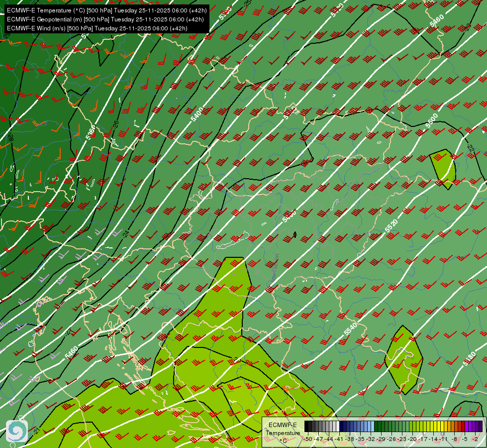Pick the rightmost dark purple legend swatch
Viewport: 487px width, 448px height.
point(481,426)
